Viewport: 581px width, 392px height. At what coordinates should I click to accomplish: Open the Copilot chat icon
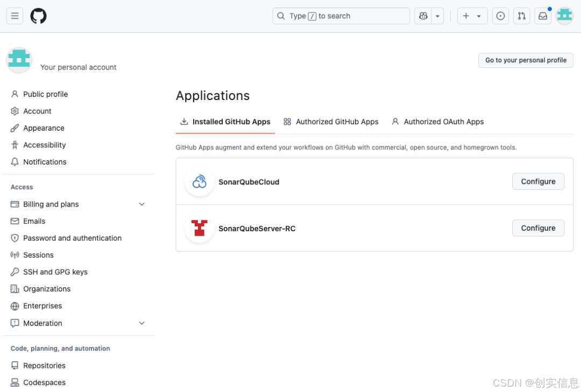(x=423, y=16)
